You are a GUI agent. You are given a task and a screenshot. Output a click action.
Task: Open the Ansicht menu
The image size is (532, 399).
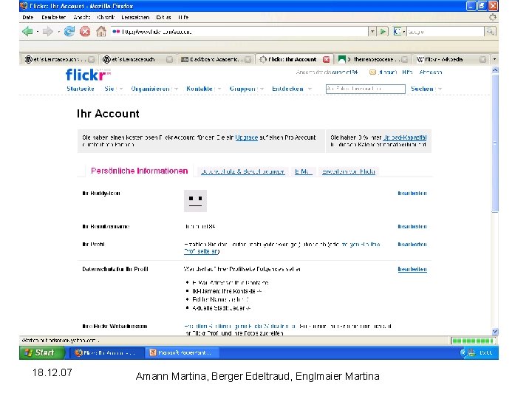82,17
